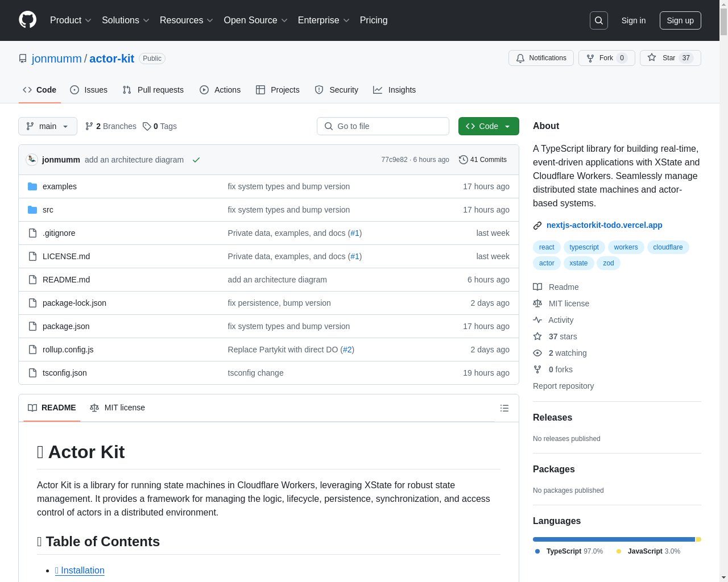Click the fork icon beside 0 forks
The width and height of the screenshot is (728, 582).
537,369
